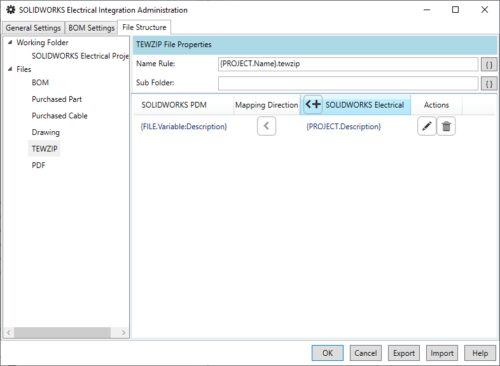500x366 pixels.
Task: Close the Integration Administration window
Action: [x=484, y=10]
